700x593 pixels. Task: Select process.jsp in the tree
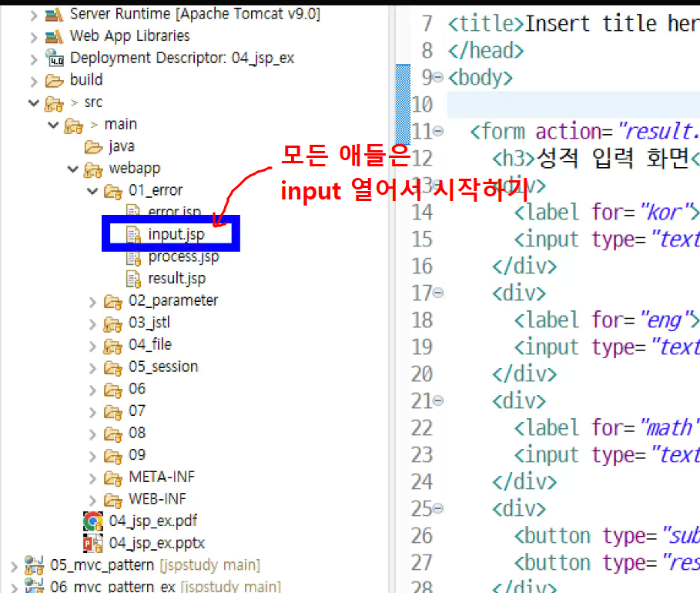(183, 256)
